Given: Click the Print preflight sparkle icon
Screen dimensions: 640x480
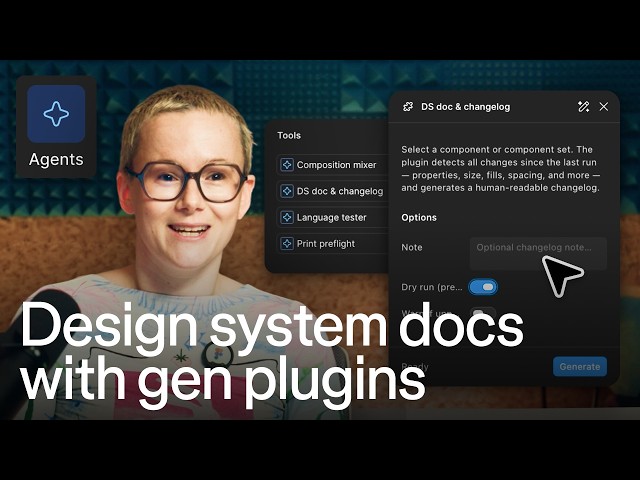Looking at the screenshot, I should pyautogui.click(x=287, y=244).
